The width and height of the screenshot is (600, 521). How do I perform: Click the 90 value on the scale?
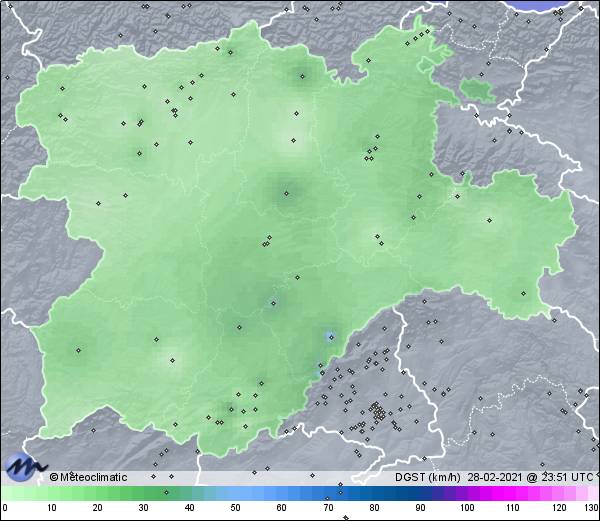(420, 508)
